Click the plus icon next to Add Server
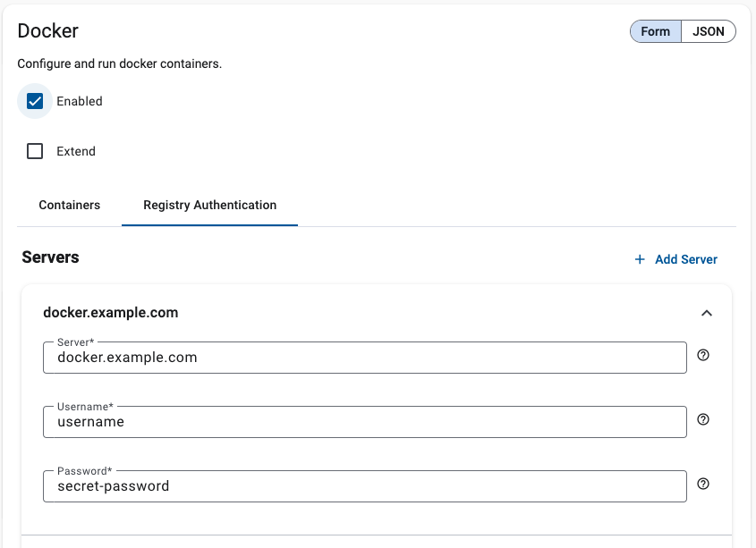Screen dimensions: 756x548 [x=639, y=259]
